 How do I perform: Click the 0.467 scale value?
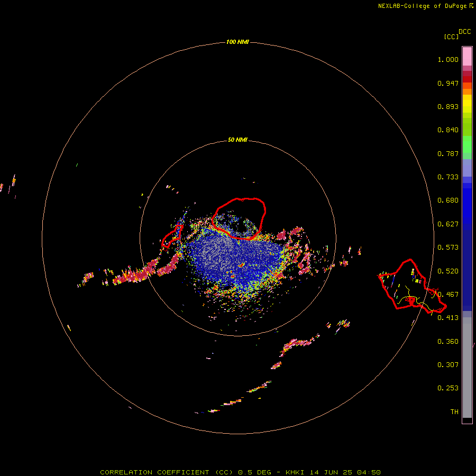(448, 295)
